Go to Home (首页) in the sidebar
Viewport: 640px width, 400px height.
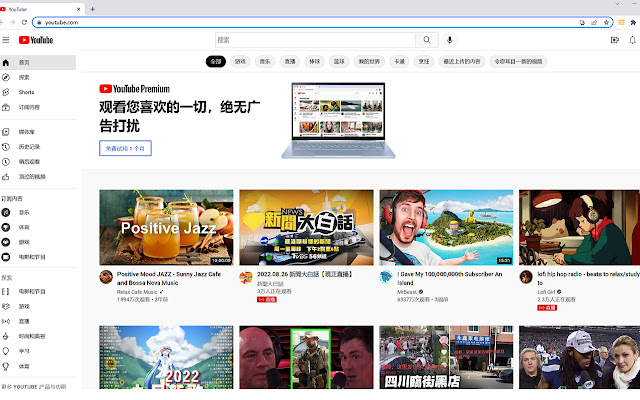[x=38, y=62]
